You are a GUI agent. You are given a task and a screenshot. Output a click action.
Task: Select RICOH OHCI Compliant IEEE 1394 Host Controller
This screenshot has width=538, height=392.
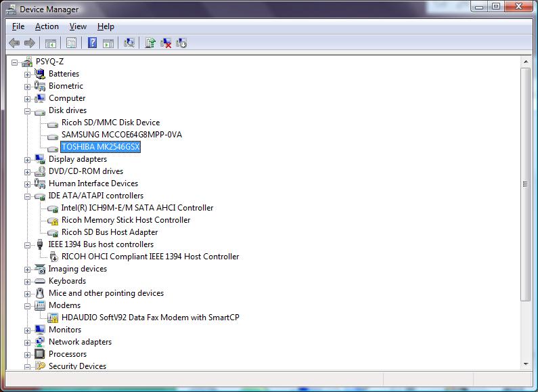[x=150, y=257]
